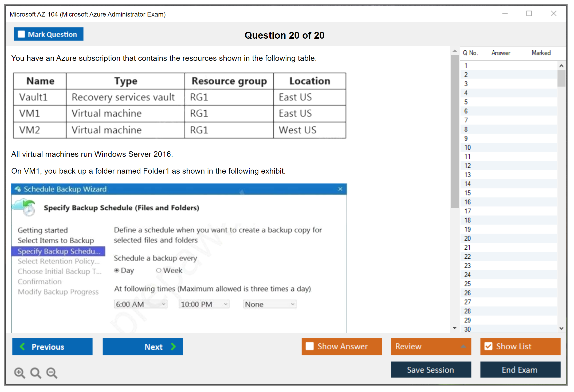
Task: Uncheck the Show List checkbox
Action: point(488,346)
